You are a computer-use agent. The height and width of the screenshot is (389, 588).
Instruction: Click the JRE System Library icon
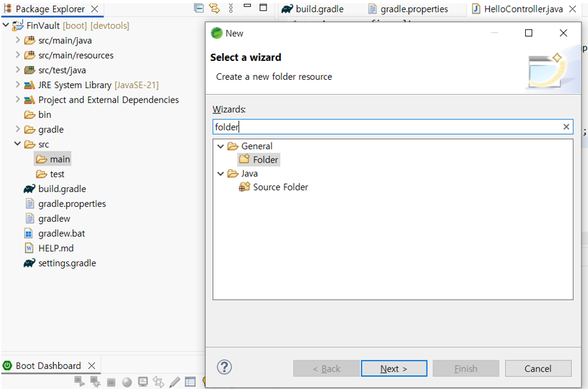[x=29, y=85]
